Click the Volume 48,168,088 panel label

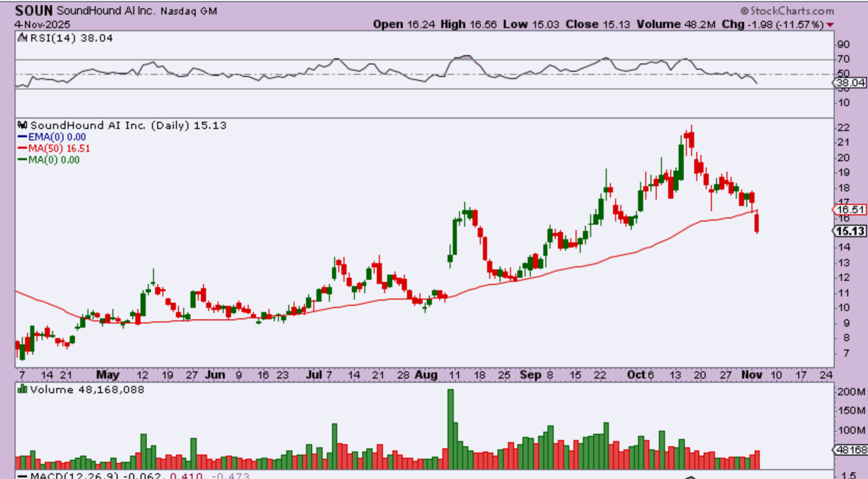87,390
